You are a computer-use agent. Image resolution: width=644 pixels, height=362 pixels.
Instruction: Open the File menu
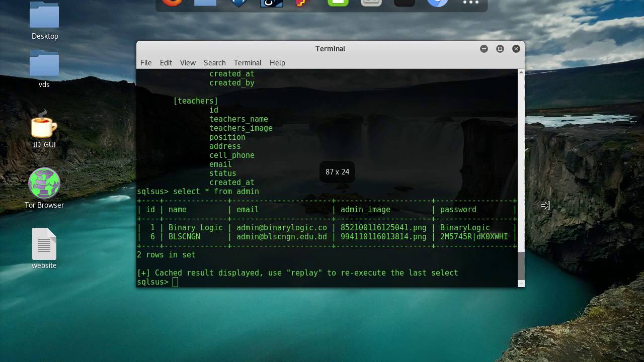[145, 62]
